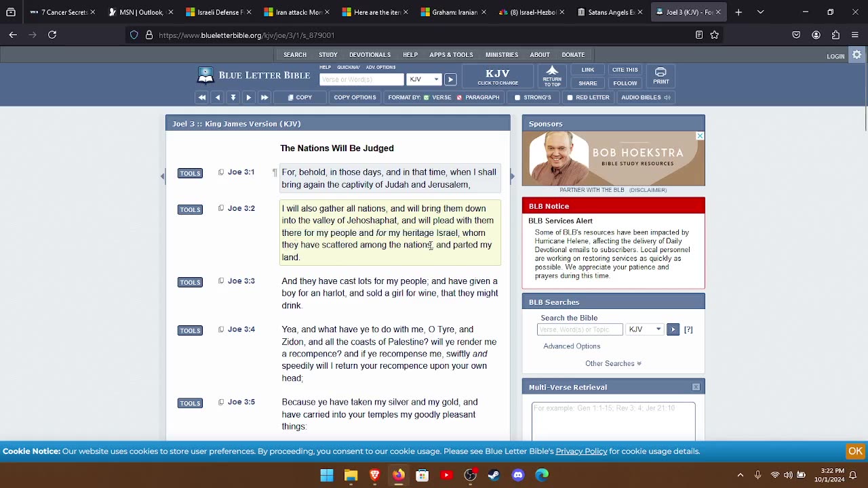
Task: Click the COPY button in the toolbar
Action: [300, 98]
